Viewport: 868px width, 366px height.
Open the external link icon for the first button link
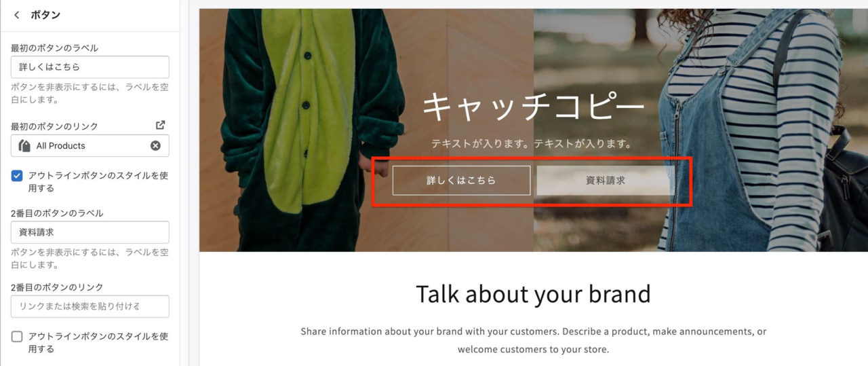[x=160, y=125]
